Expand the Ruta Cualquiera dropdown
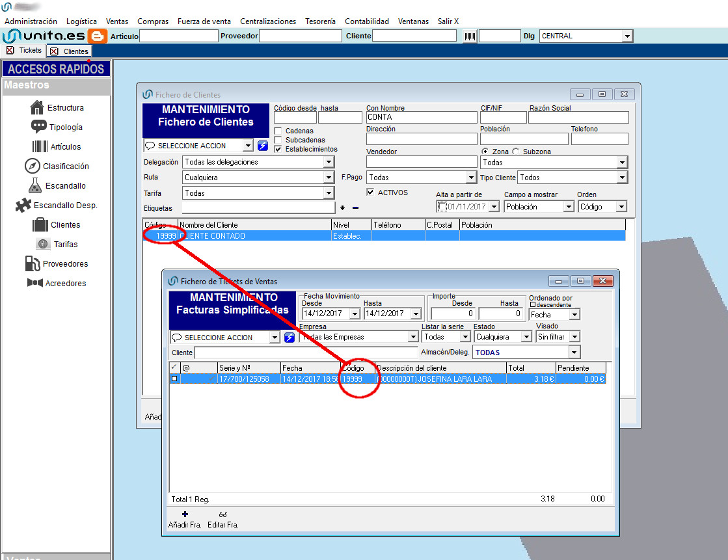 click(x=329, y=178)
